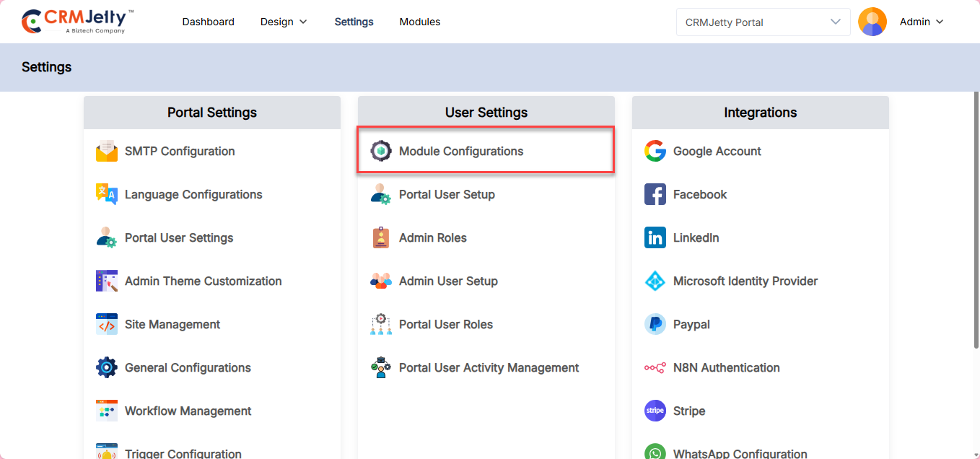980x459 pixels.
Task: Open the Site Management link
Action: click(x=172, y=325)
